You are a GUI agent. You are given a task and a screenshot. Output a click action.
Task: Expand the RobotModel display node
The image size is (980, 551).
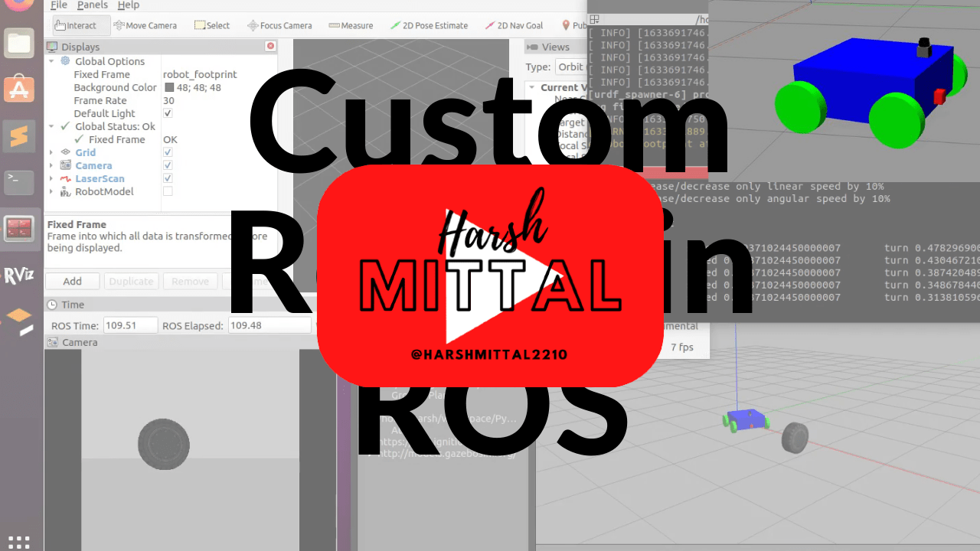pyautogui.click(x=51, y=191)
